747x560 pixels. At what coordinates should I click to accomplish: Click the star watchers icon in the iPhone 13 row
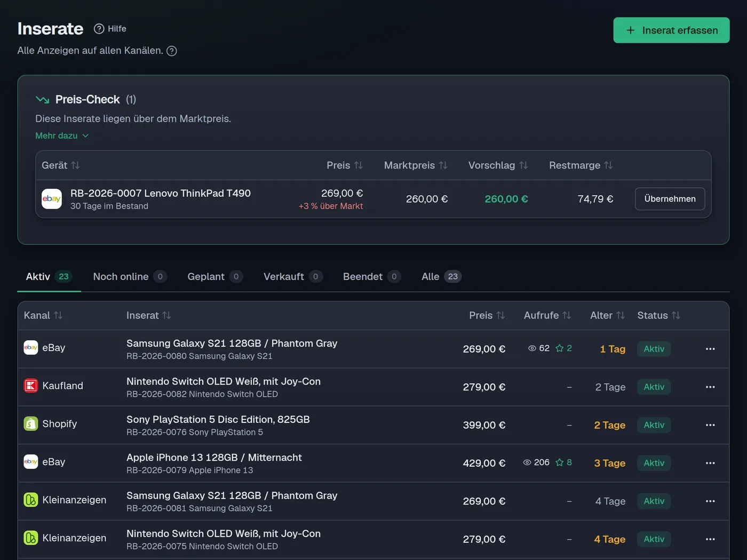click(559, 462)
